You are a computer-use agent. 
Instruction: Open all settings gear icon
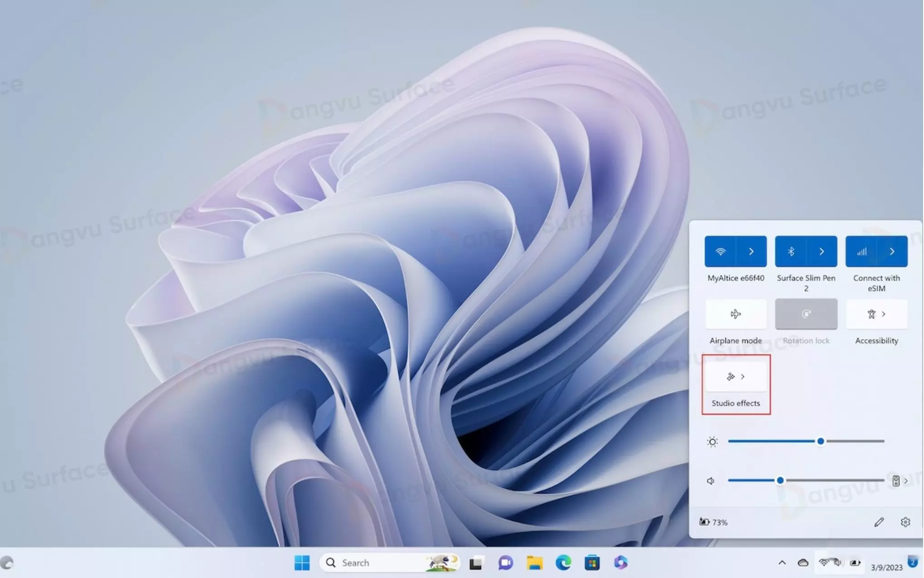[x=905, y=522]
